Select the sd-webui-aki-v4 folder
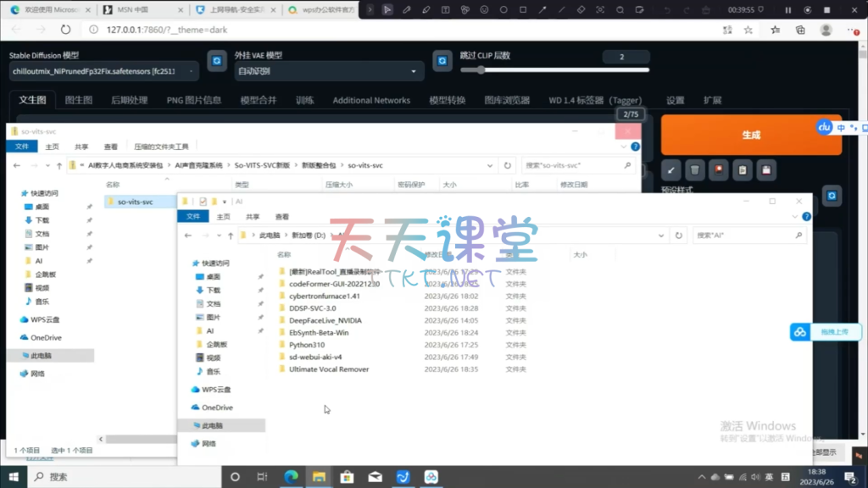The image size is (868, 488). [315, 357]
